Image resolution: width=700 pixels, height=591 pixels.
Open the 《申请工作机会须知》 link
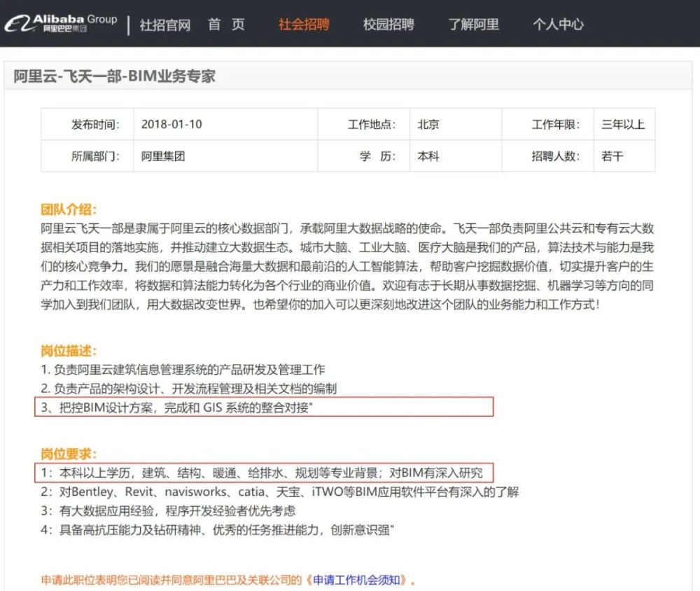pos(357,580)
